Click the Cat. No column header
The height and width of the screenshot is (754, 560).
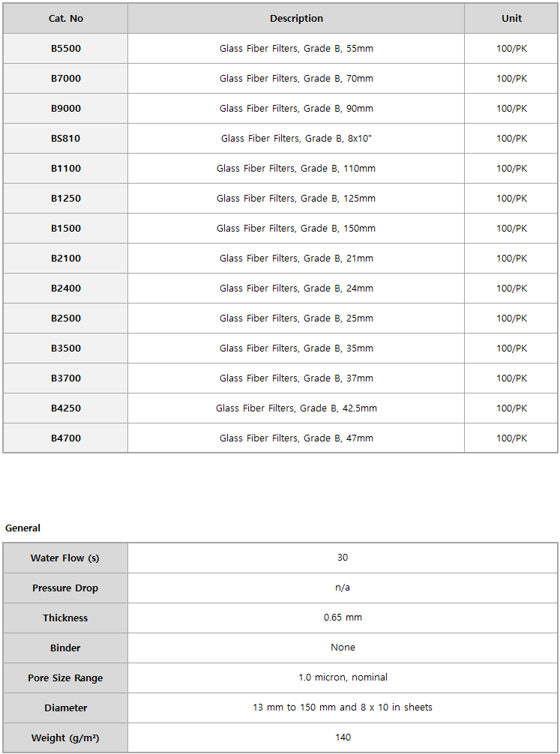(65, 19)
